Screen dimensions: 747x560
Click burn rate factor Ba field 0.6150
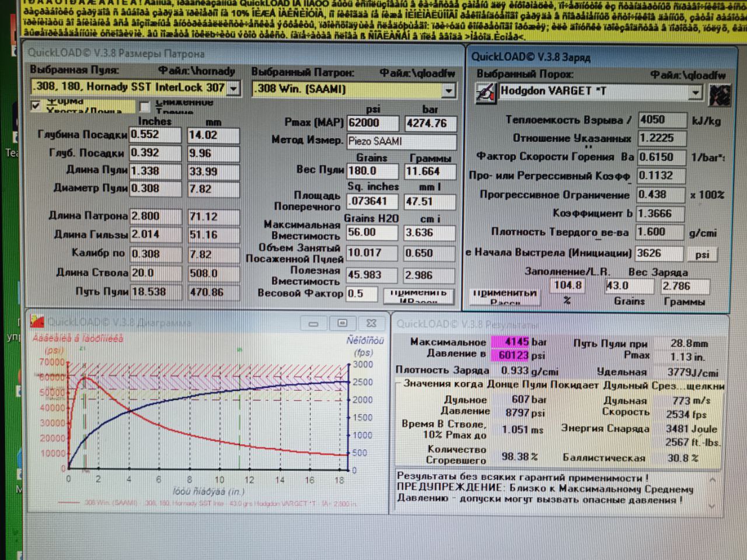(x=662, y=157)
